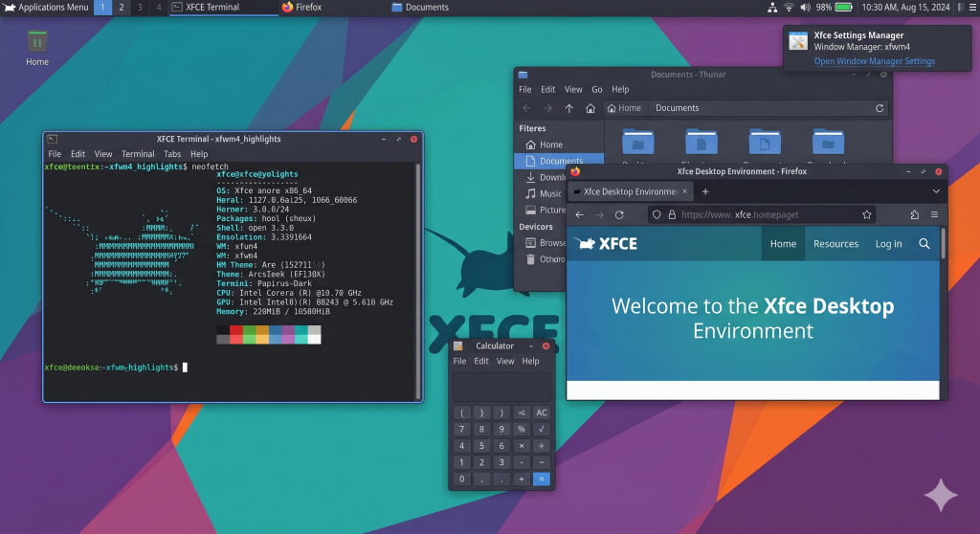The height and width of the screenshot is (534, 980).
Task: Open Tabs menu in XFCE Terminal
Action: tap(172, 154)
